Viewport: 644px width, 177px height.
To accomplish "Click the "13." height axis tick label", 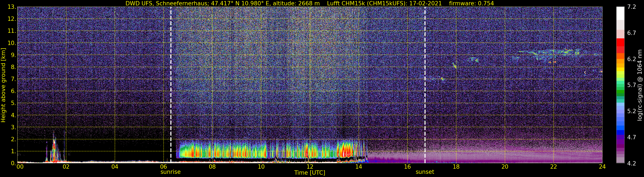I will pyautogui.click(x=12, y=7).
